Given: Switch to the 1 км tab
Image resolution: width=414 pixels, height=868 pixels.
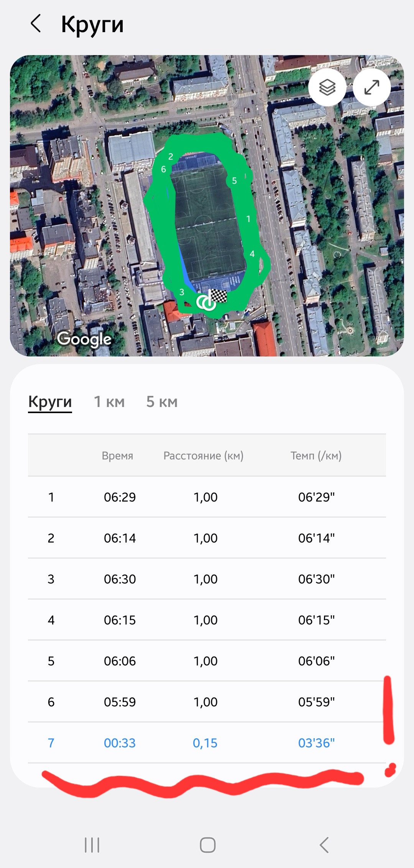Looking at the screenshot, I should (x=110, y=402).
